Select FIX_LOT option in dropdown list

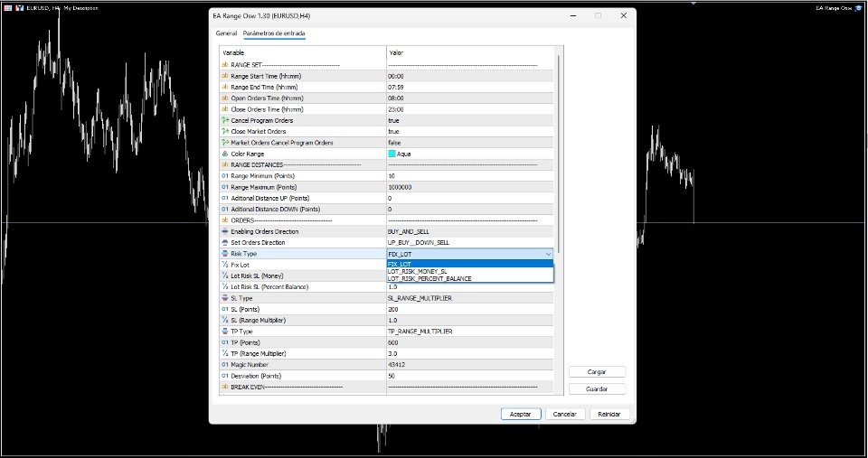point(470,264)
